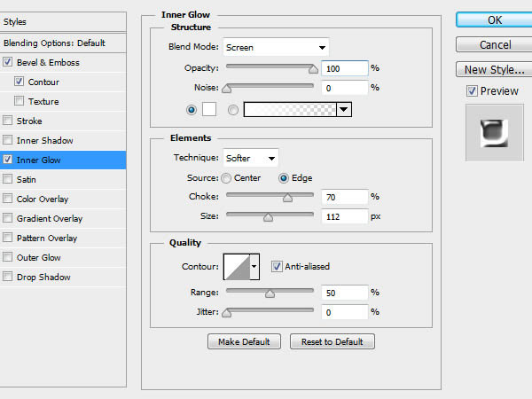Click the Make Default button
This screenshot has height=399, width=532.
[244, 341]
